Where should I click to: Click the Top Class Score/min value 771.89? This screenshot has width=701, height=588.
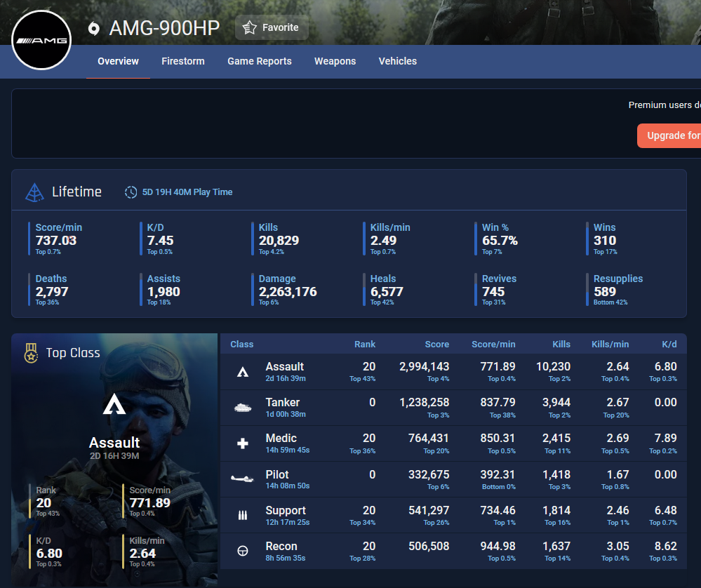149,503
